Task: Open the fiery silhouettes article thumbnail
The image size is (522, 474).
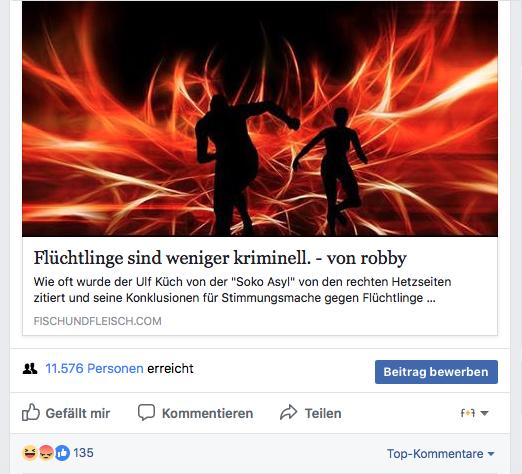Action: [260, 119]
